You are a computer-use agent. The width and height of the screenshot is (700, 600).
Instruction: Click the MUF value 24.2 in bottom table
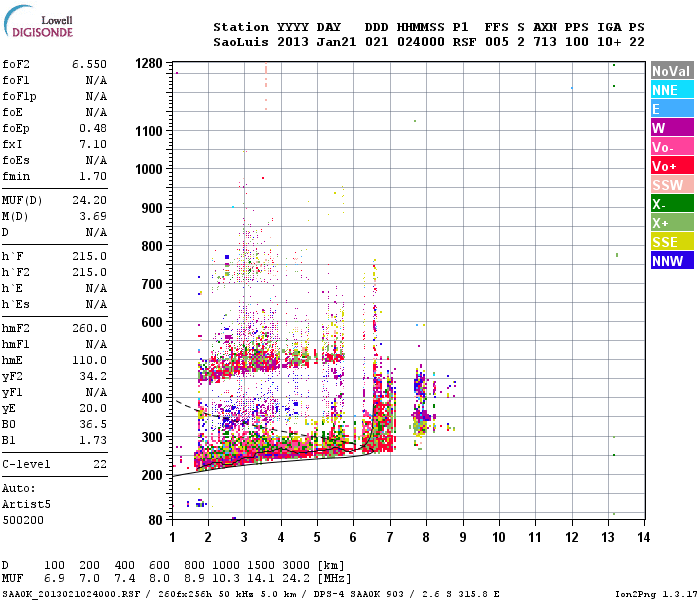click(296, 579)
